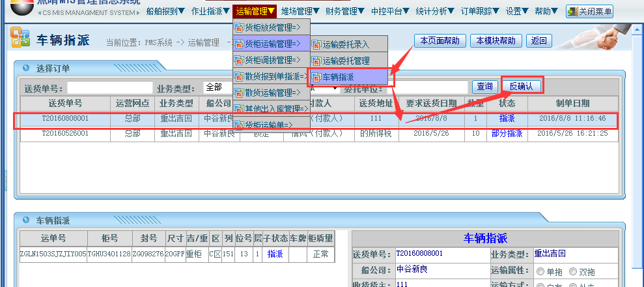Click the 货柜放货管理 menu icon
Viewport: 644px width, 287px height.
[x=239, y=29]
